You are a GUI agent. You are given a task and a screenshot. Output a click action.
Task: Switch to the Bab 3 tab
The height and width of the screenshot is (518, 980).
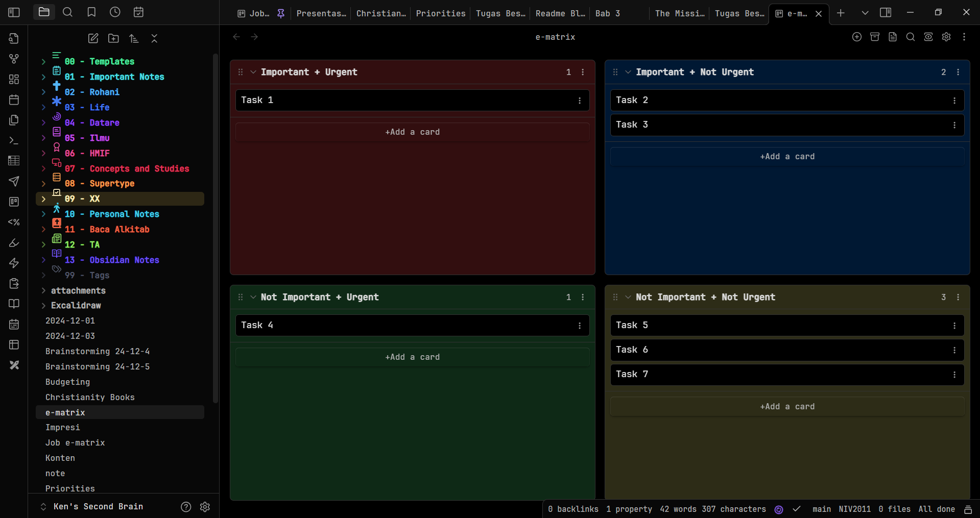(607, 13)
